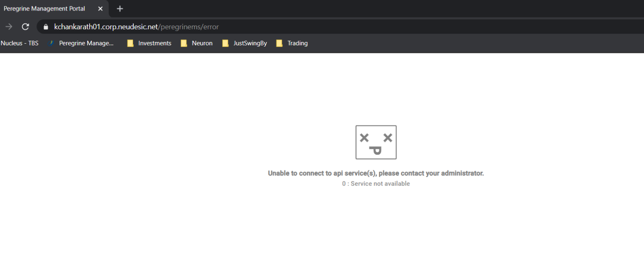The height and width of the screenshot is (264, 644).
Task: Close the Peregrine Management Portal tab
Action: (100, 8)
